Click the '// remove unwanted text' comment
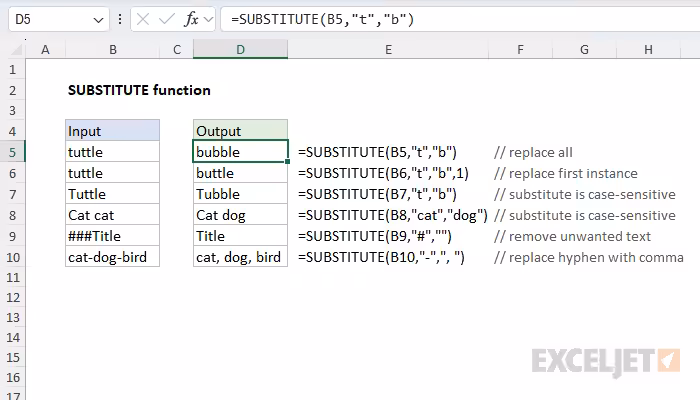Image resolution: width=700 pixels, height=400 pixels. click(572, 236)
